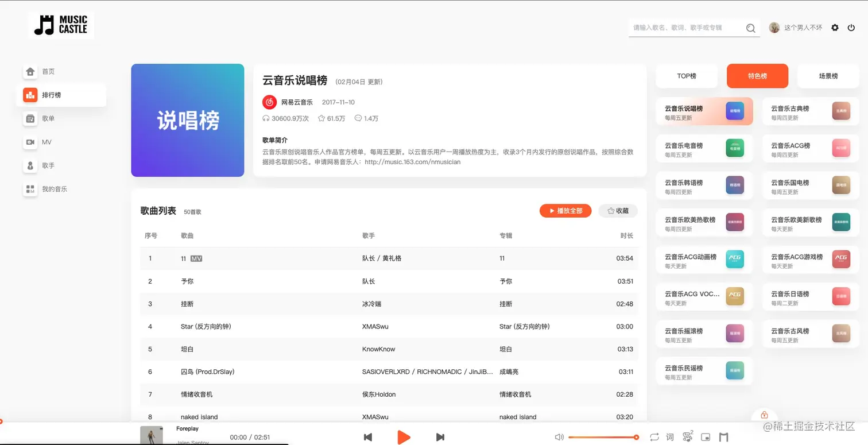Skip to the next track
868x445 pixels.
pos(440,438)
